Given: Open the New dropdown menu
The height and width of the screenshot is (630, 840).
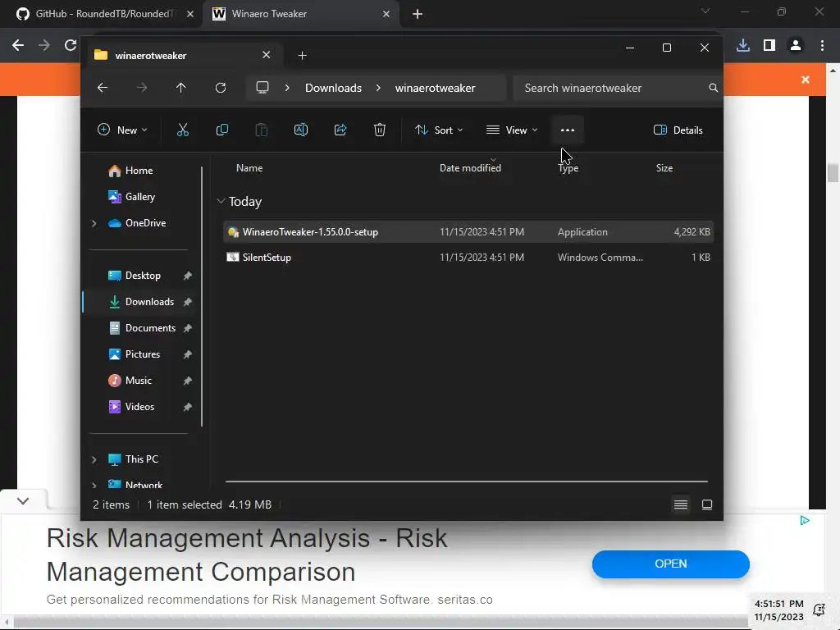Looking at the screenshot, I should click(x=122, y=130).
